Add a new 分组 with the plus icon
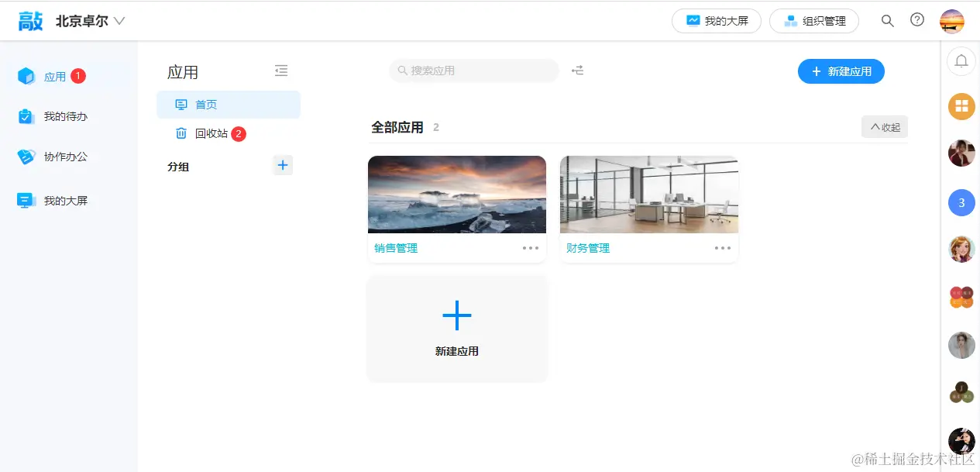The width and height of the screenshot is (980, 472). coord(283,165)
